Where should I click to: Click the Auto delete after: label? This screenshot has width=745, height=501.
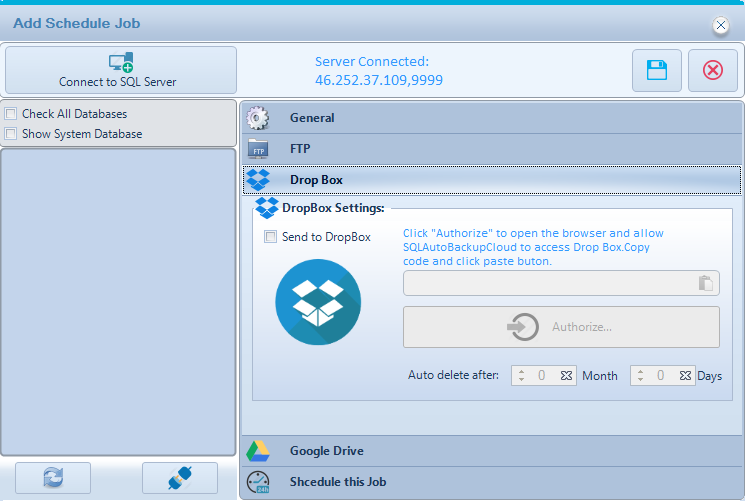453,375
